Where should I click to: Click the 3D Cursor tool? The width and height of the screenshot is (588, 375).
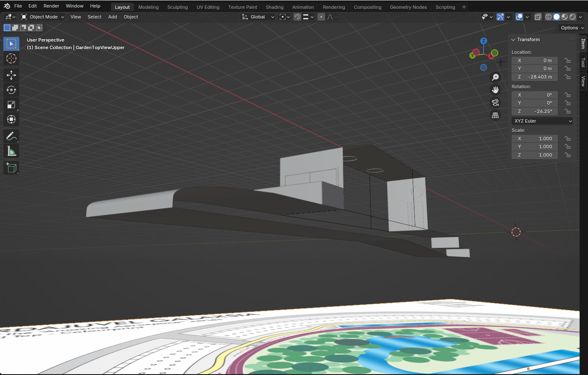[11, 58]
